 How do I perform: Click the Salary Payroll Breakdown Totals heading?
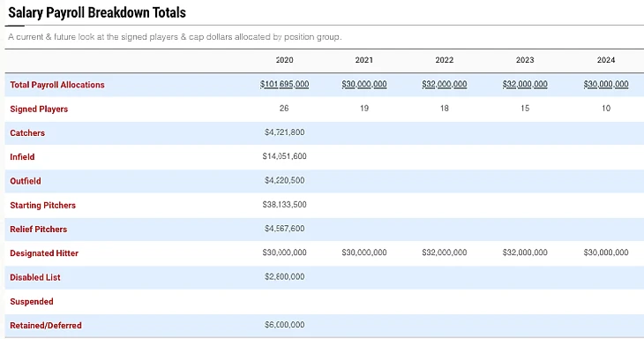point(97,12)
